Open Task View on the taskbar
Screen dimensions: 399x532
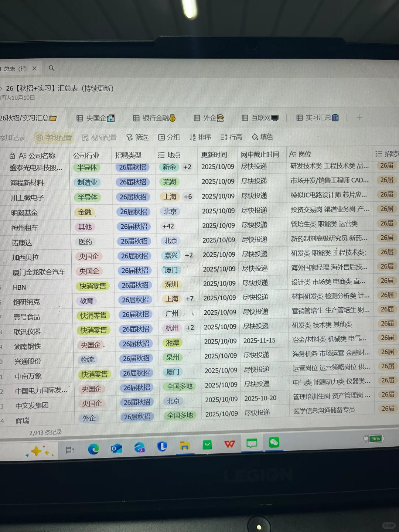pos(70,450)
